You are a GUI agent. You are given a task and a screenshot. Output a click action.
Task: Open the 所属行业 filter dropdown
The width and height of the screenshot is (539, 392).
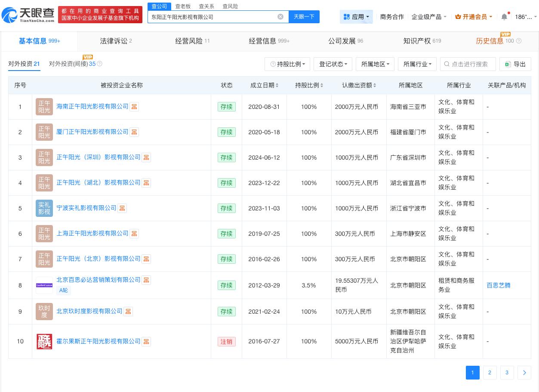tap(416, 64)
